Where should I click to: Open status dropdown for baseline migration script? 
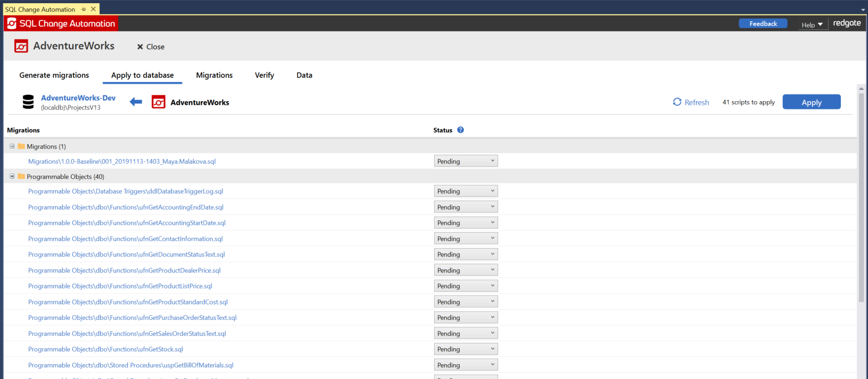[466, 161]
